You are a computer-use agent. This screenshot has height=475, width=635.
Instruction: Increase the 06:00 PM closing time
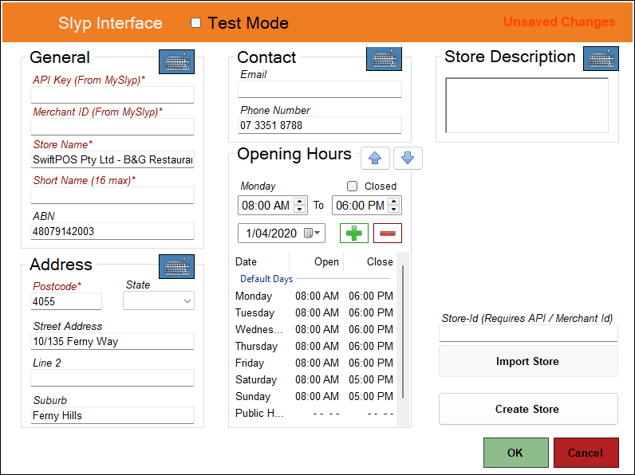click(x=394, y=201)
